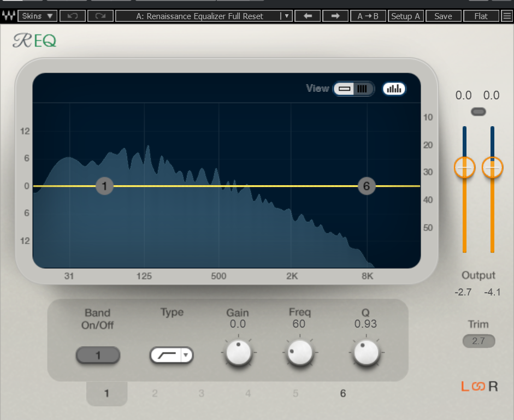Go to previous preset arrow
514x420 pixels.
click(308, 16)
